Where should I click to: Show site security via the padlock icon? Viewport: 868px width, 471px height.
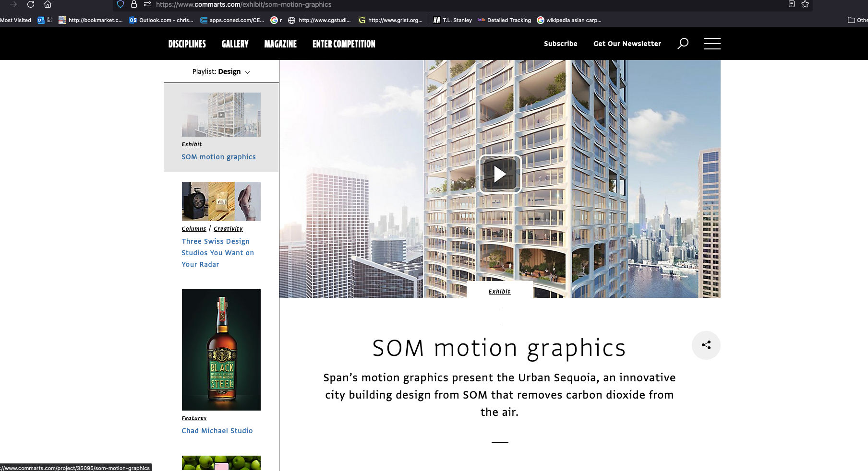[134, 4]
